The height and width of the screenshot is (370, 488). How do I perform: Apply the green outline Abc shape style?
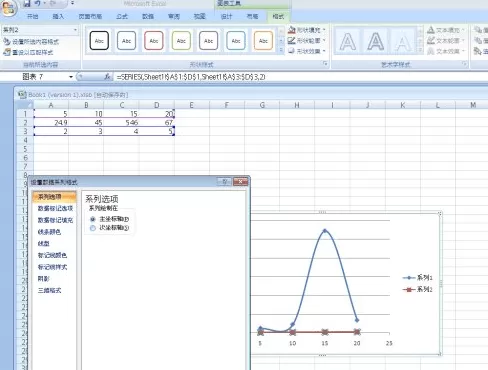[x=181, y=41]
